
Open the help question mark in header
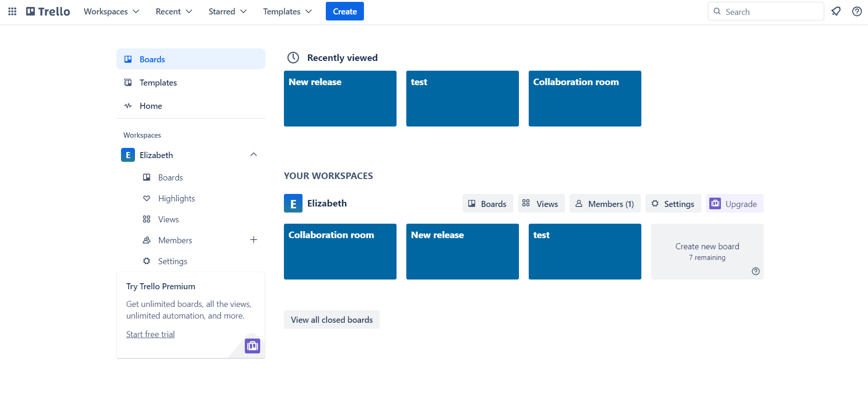857,12
